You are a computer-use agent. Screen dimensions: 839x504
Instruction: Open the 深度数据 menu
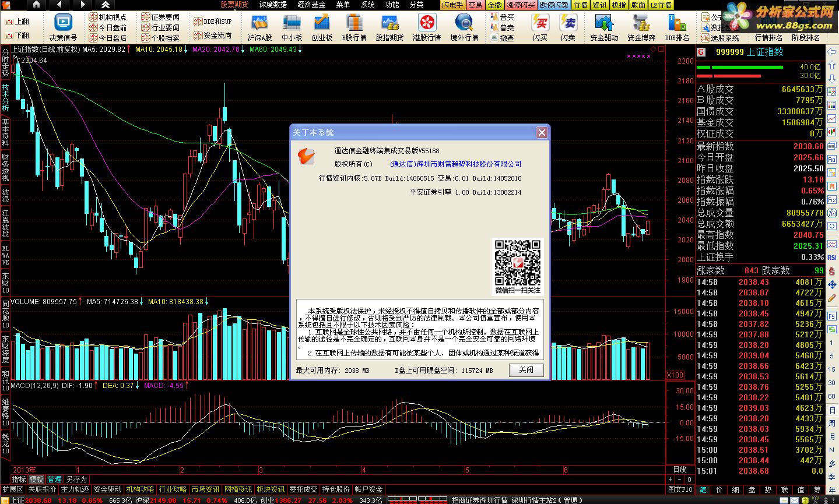coord(273,5)
